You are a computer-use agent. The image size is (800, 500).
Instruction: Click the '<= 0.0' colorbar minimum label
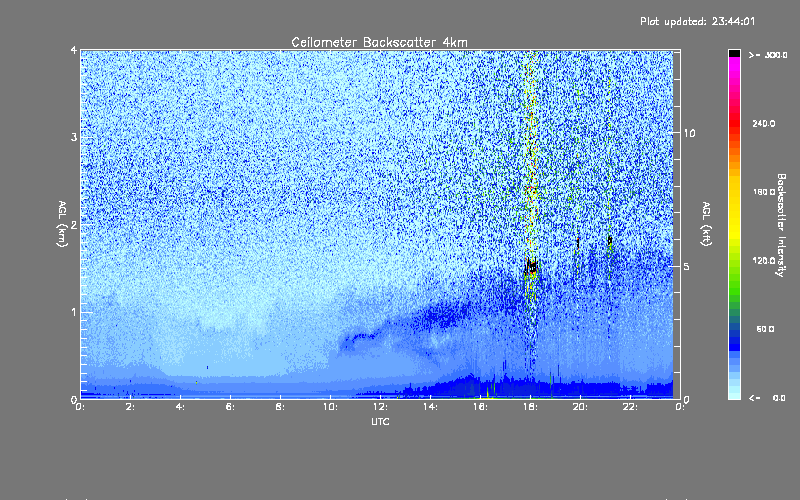coord(767,398)
